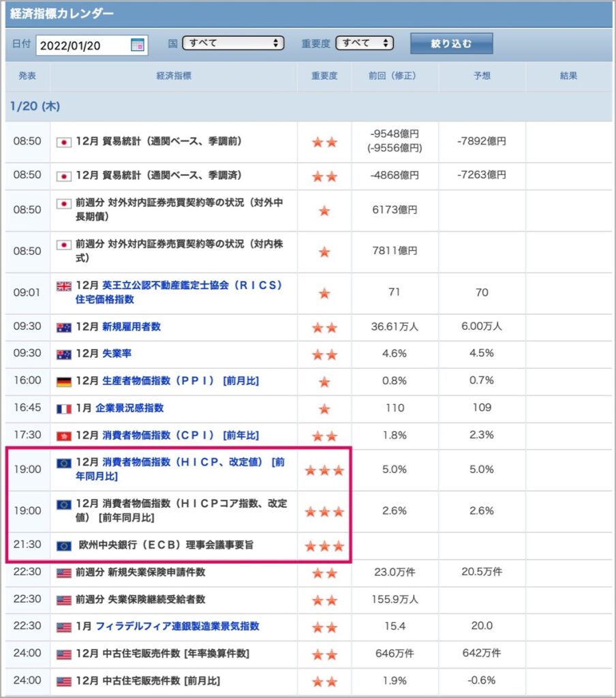
Task: Click the 予想 column header
Action: pyautogui.click(x=482, y=76)
